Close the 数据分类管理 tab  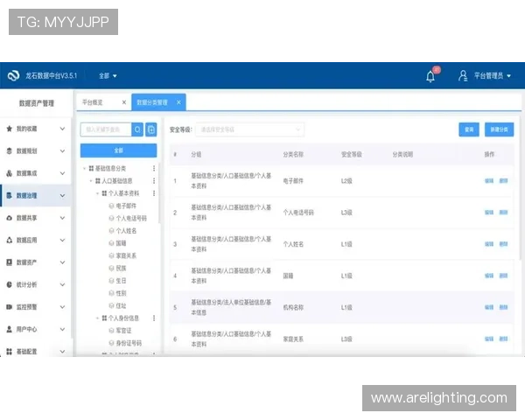tap(178, 102)
